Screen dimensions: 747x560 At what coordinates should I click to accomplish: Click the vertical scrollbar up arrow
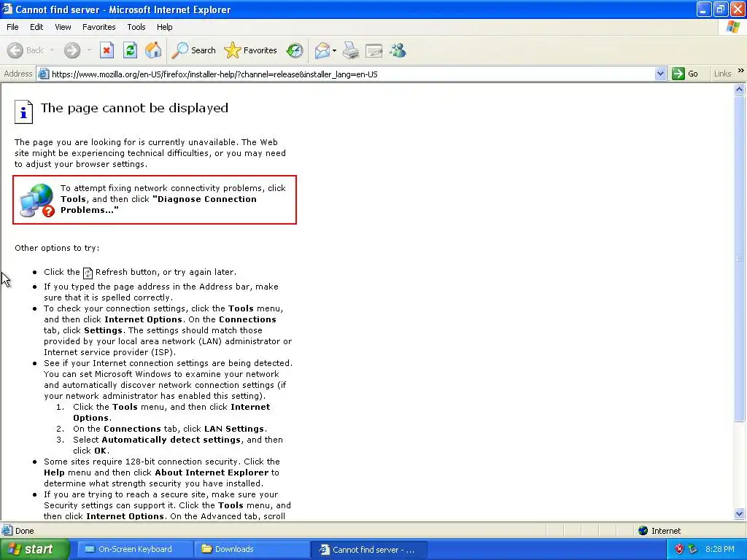739,89
